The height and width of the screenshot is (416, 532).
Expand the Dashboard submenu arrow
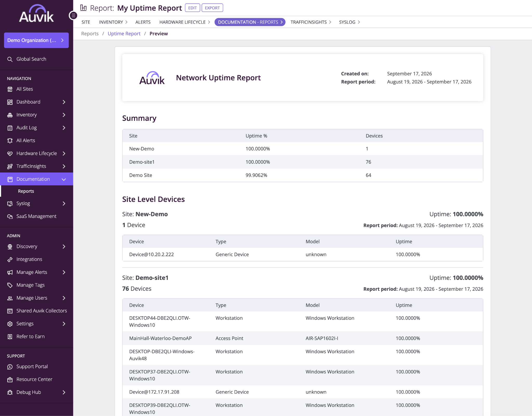pyautogui.click(x=64, y=102)
